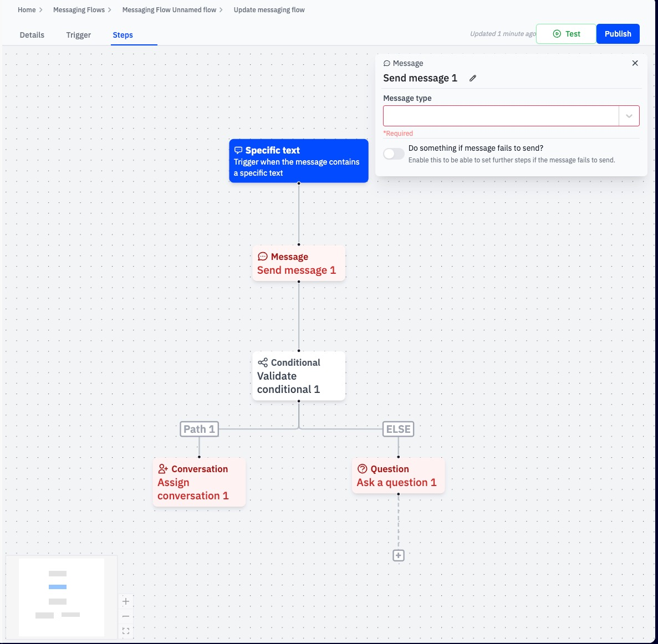Click the branch icon on Validate conditional 1
The width and height of the screenshot is (658, 644).
[x=263, y=362]
